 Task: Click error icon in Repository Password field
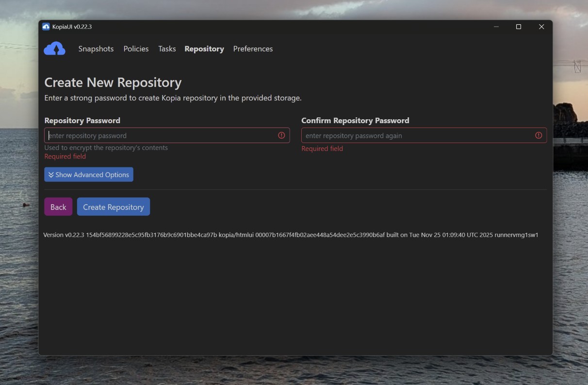pyautogui.click(x=281, y=135)
